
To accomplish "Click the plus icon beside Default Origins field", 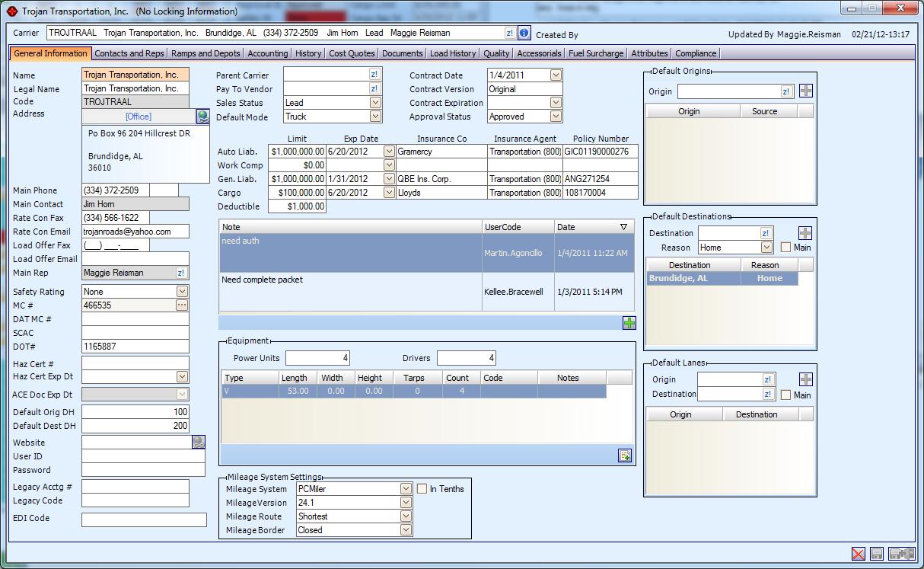I will tap(805, 91).
